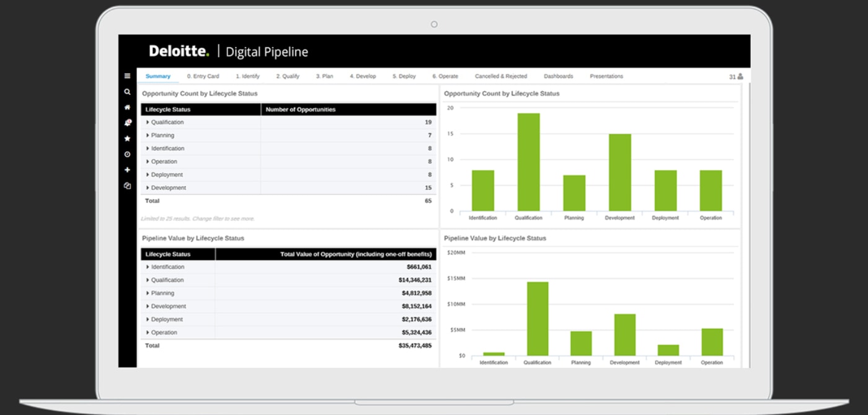The width and height of the screenshot is (868, 415).
Task: Open the Dashboards tab
Action: coord(559,76)
